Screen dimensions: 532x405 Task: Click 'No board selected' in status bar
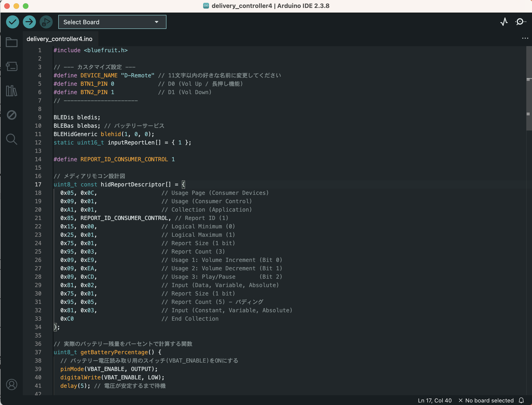489,400
